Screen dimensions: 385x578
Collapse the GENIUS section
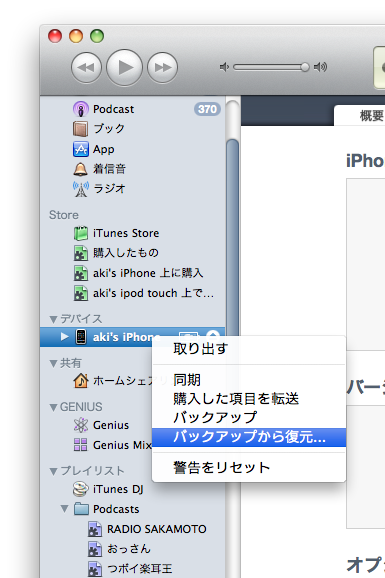(x=53, y=407)
